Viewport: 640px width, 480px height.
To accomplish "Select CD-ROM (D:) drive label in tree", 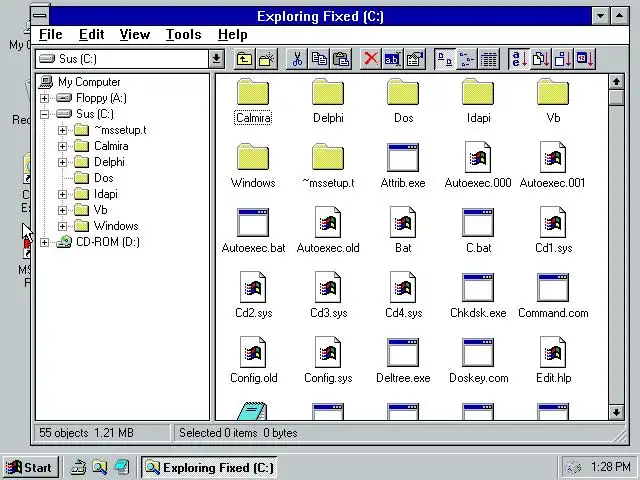I will 108,242.
